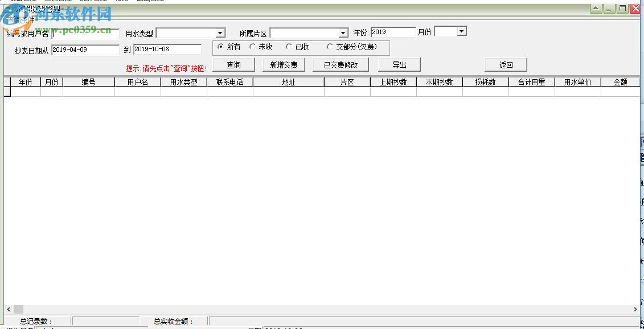The image size is (644, 329).
Task: Click the 年份 field showing 2019
Action: [x=393, y=31]
